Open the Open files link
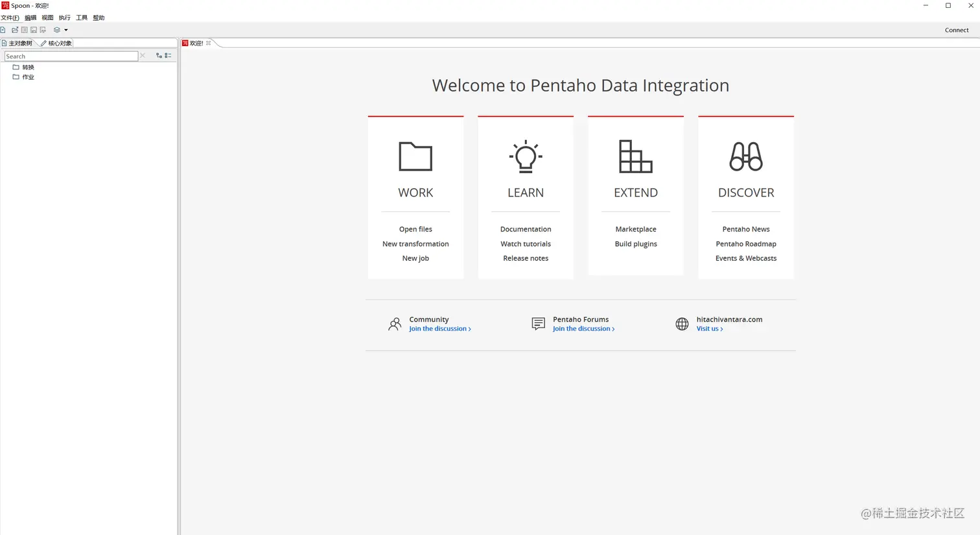 pos(415,229)
